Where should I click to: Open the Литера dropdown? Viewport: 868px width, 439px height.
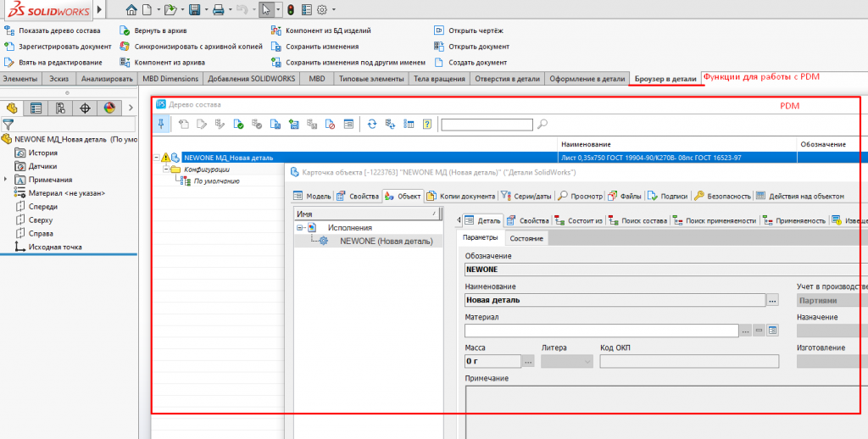567,362
